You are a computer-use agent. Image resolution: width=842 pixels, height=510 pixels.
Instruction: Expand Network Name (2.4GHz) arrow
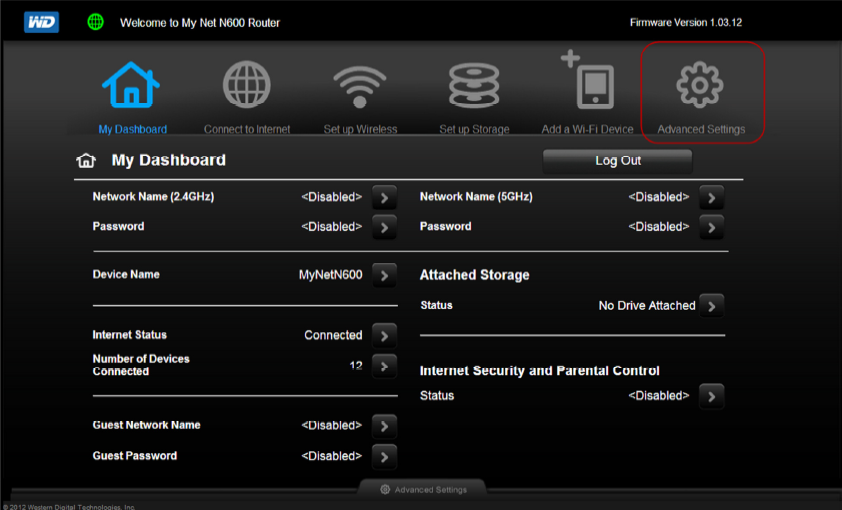click(384, 198)
